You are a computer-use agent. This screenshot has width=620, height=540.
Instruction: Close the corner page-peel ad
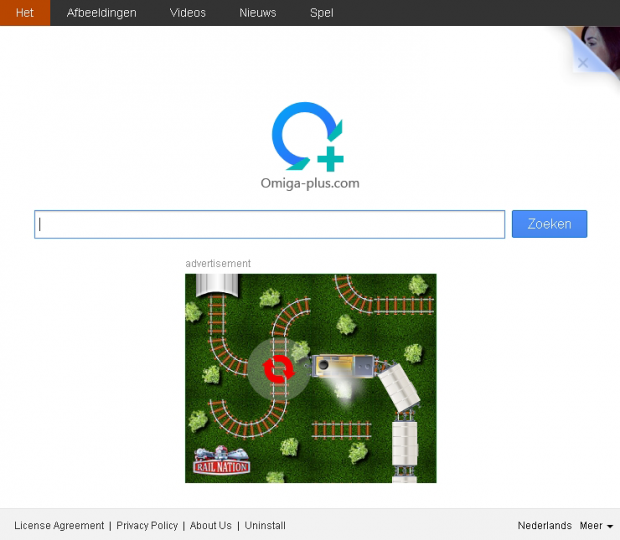pyautogui.click(x=583, y=62)
